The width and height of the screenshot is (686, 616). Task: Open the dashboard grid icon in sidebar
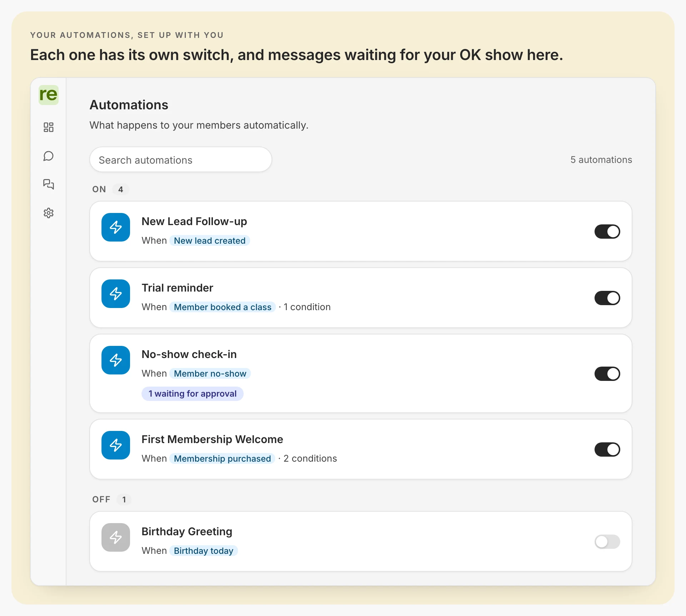49,127
